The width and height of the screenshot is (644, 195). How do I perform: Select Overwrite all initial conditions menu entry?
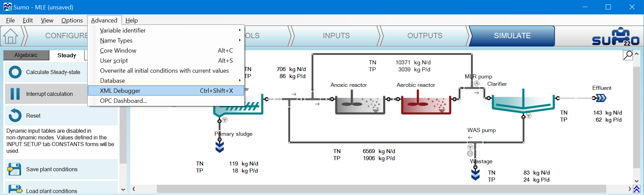[164, 71]
